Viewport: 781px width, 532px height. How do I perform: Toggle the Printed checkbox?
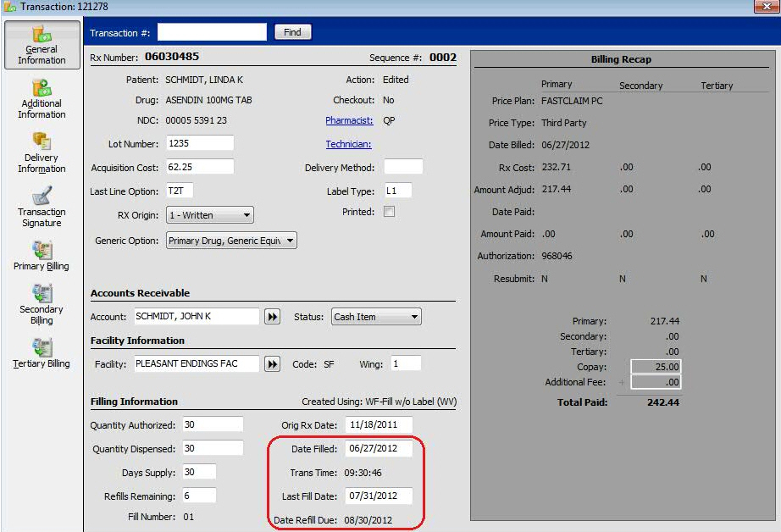(389, 212)
